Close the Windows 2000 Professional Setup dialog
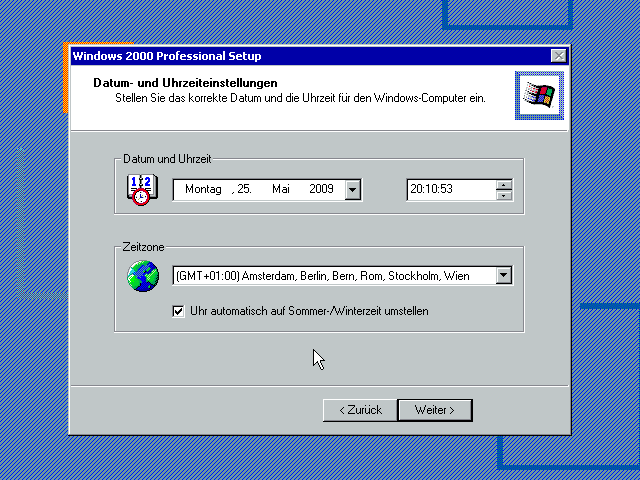 click(x=559, y=56)
